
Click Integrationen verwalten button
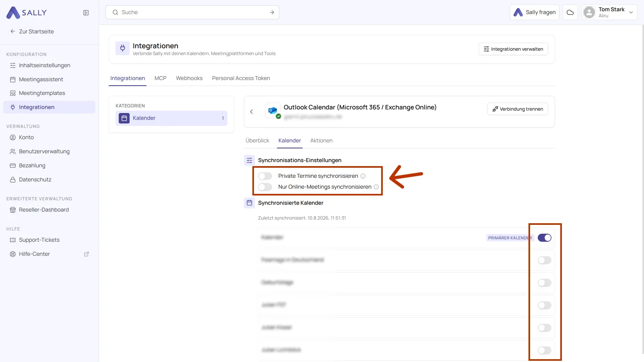point(513,49)
